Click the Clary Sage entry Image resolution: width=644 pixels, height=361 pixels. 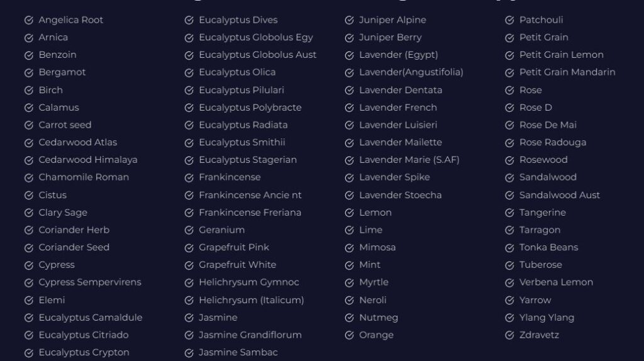56,213
